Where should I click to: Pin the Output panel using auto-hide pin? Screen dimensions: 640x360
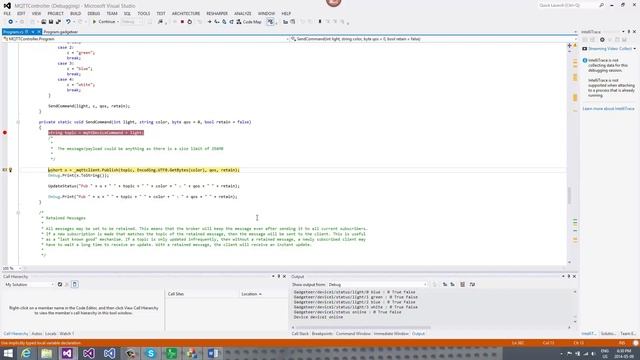[x=569, y=276]
